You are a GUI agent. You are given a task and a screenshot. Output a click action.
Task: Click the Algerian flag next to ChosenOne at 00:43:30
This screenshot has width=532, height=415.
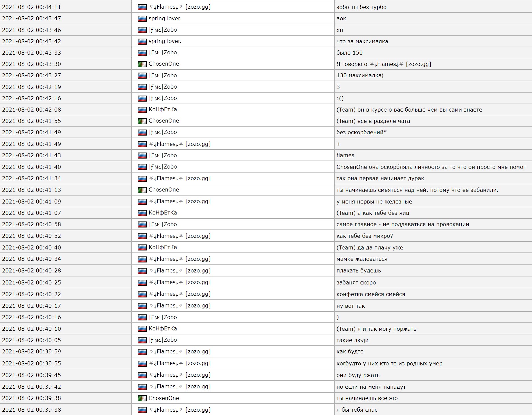pos(142,64)
